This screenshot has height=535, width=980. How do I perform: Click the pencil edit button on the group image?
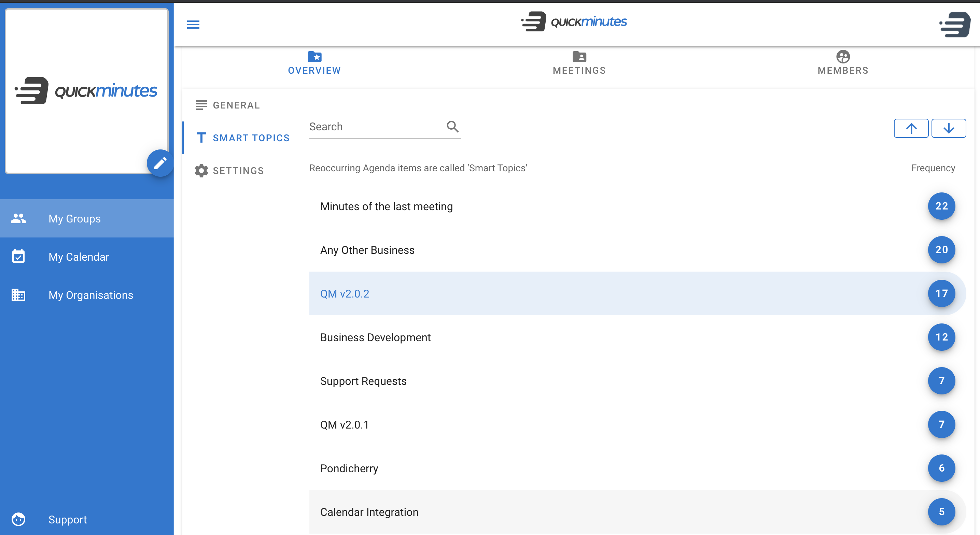[x=160, y=163]
